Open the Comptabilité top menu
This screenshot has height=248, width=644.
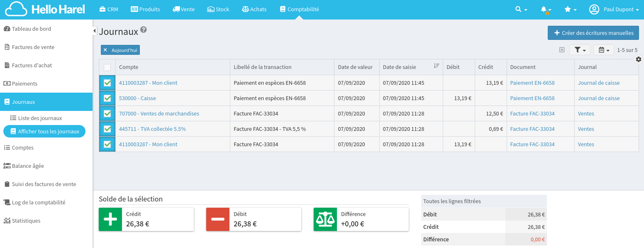(x=299, y=10)
